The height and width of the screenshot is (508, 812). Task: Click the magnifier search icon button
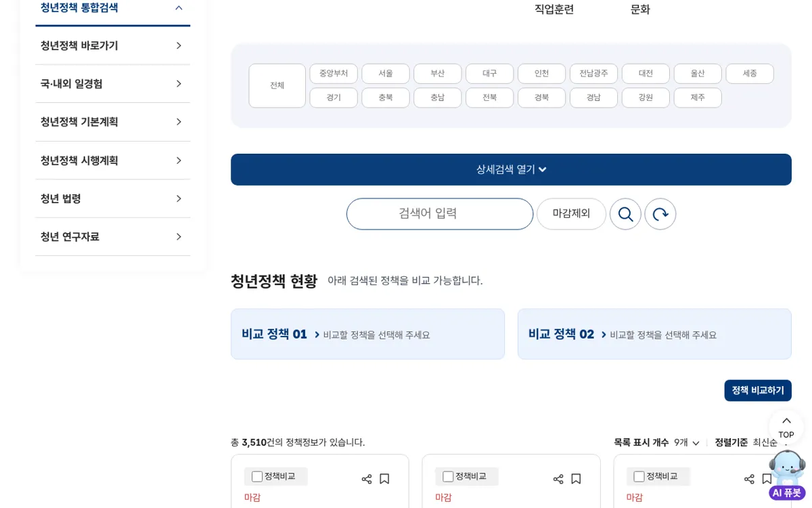coord(625,214)
